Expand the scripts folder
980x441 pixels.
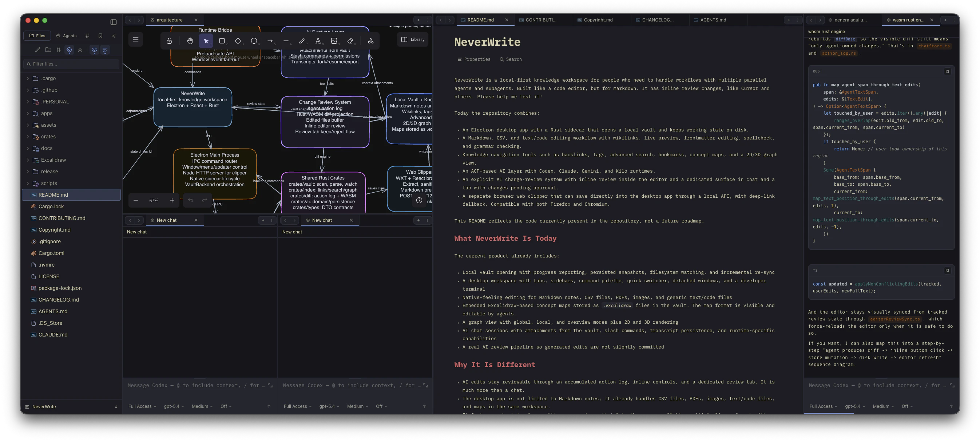28,183
